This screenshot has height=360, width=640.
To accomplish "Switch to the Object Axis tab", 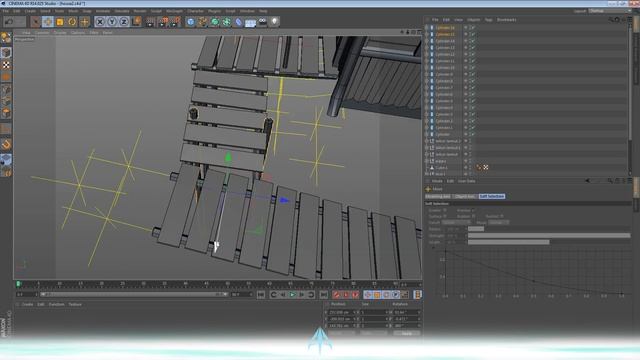I will point(465,196).
